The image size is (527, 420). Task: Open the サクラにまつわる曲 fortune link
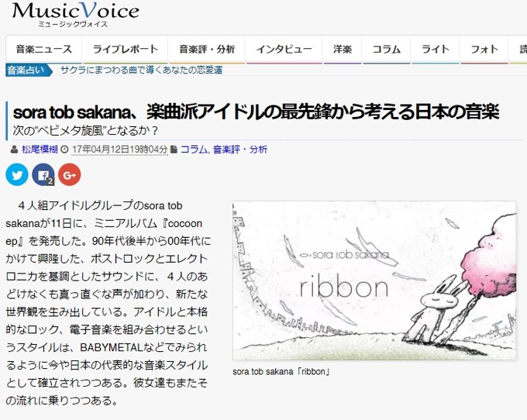click(142, 71)
